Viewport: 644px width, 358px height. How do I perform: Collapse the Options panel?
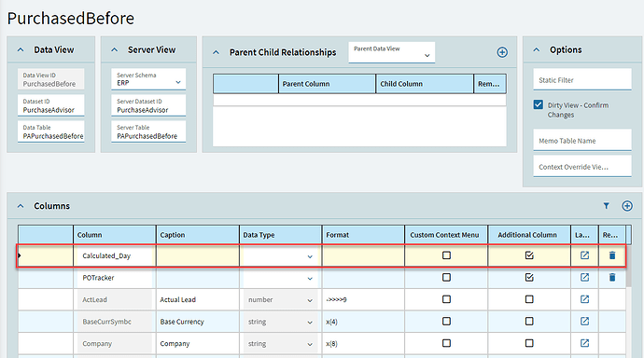coord(537,49)
